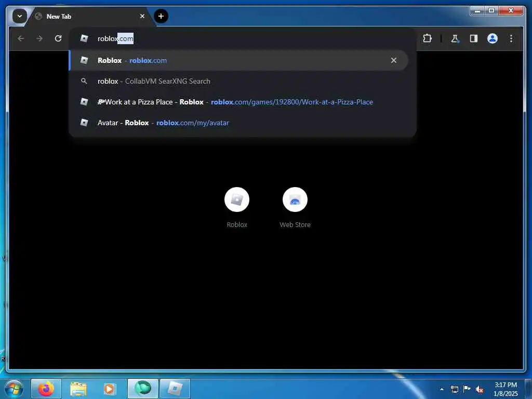Minimize the browser window
This screenshot has width=532, height=399.
477,11
